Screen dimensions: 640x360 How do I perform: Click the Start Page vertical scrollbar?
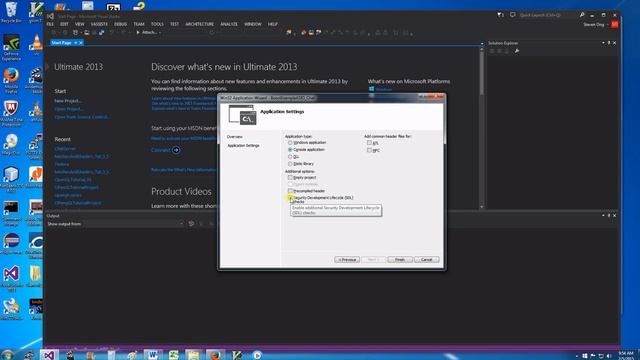point(482,127)
